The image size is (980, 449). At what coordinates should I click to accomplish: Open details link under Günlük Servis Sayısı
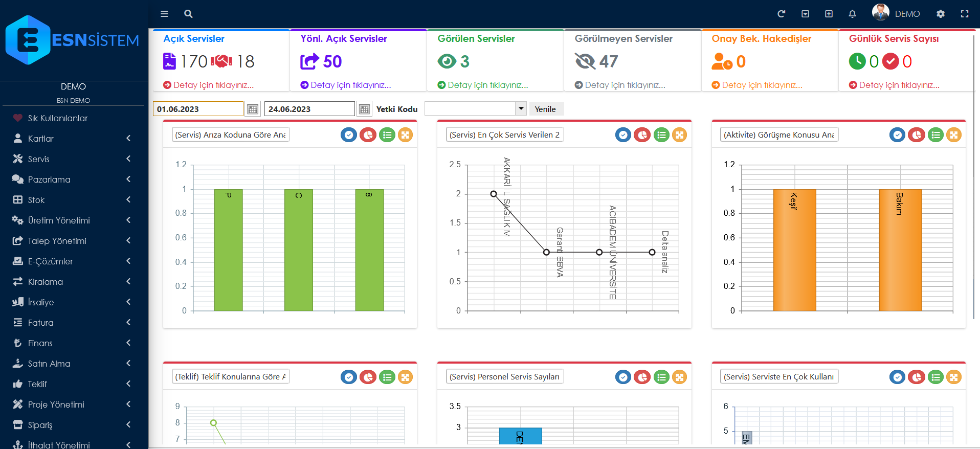pyautogui.click(x=894, y=85)
